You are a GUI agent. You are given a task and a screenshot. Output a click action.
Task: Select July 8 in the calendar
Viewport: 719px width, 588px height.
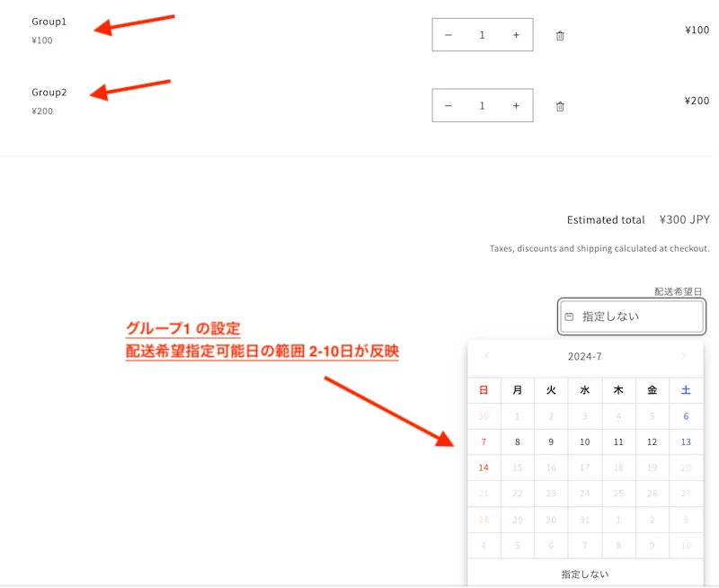point(518,442)
